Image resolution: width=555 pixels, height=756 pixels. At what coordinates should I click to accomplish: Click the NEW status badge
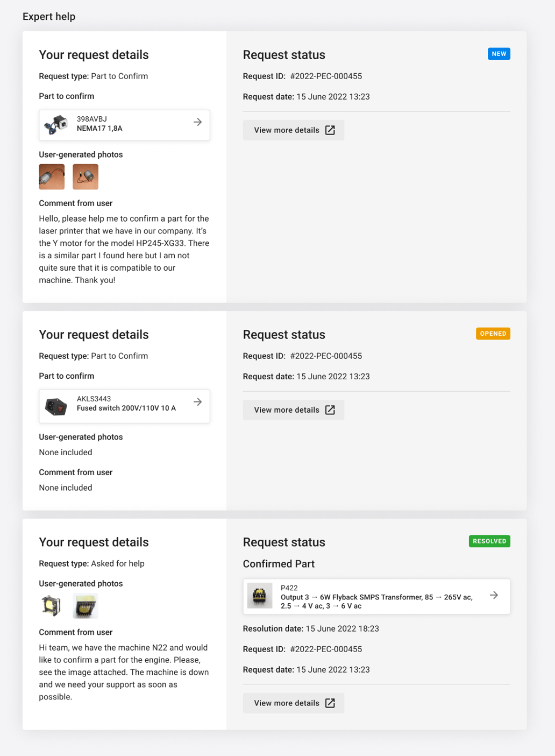click(x=499, y=54)
